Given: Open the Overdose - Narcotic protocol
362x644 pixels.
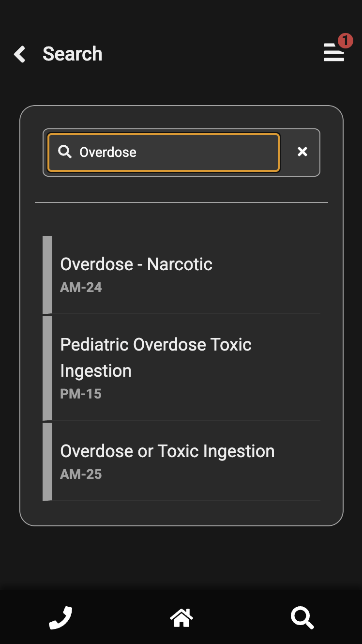Looking at the screenshot, I should 136,264.
